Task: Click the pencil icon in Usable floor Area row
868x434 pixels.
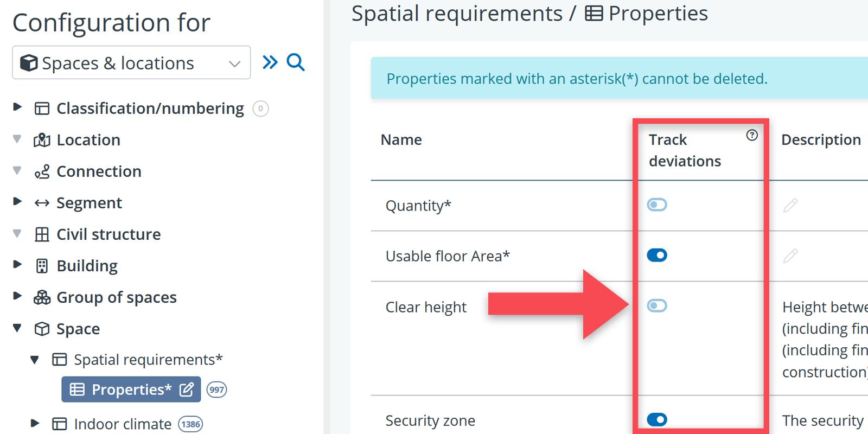Action: 790,256
